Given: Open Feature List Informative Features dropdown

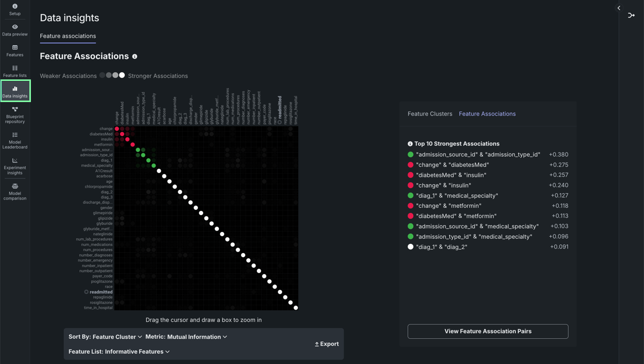Looking at the screenshot, I should point(119,352).
